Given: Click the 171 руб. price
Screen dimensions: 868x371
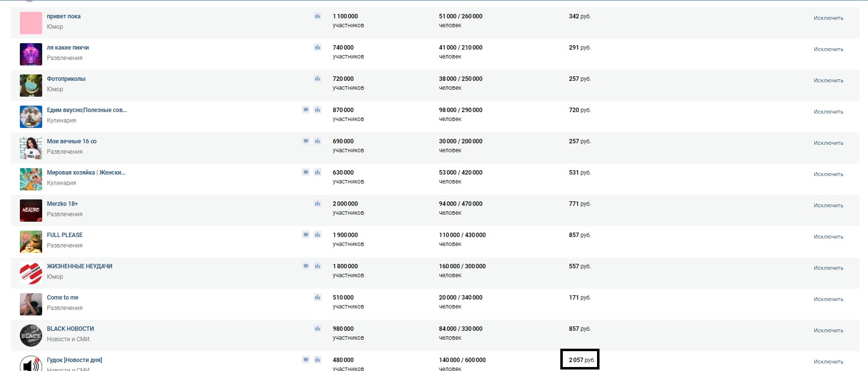Looking at the screenshot, I should pyautogui.click(x=580, y=298).
